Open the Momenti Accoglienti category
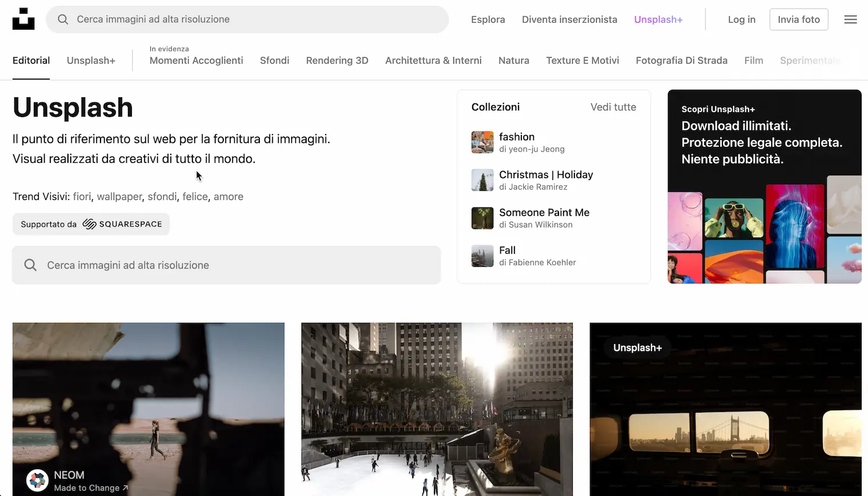The height and width of the screenshot is (496, 868). (196, 61)
